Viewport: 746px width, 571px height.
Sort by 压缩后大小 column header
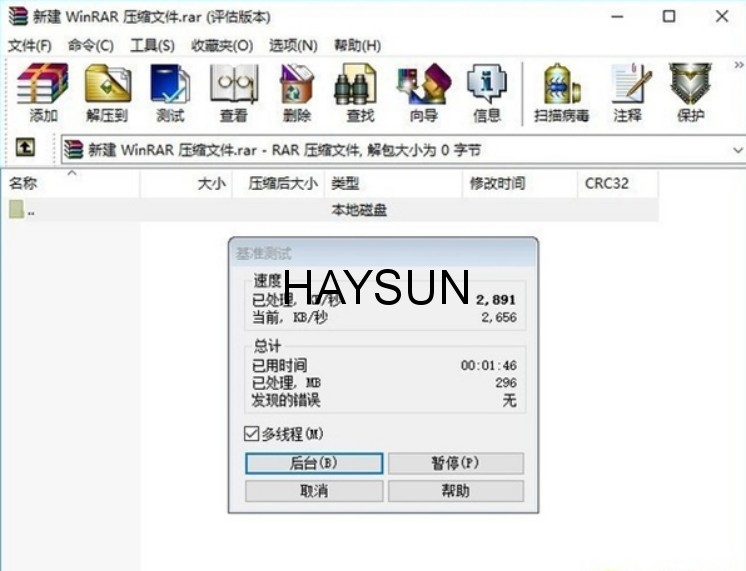tap(279, 183)
